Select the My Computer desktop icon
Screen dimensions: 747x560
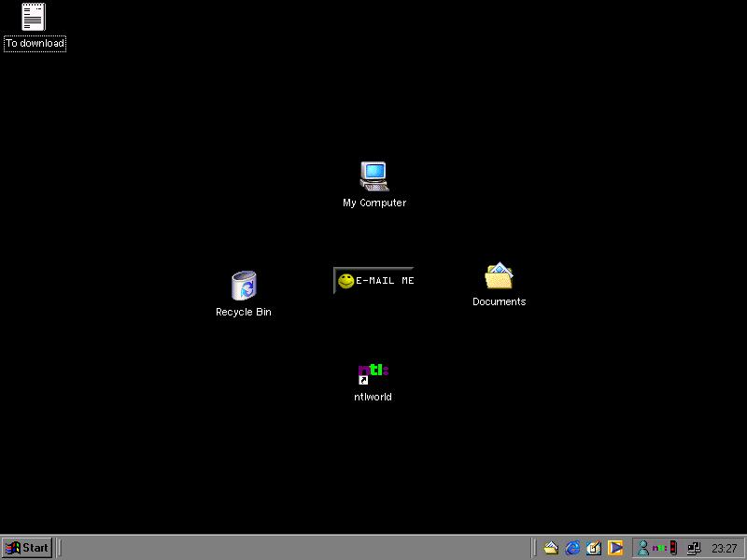tap(373, 175)
